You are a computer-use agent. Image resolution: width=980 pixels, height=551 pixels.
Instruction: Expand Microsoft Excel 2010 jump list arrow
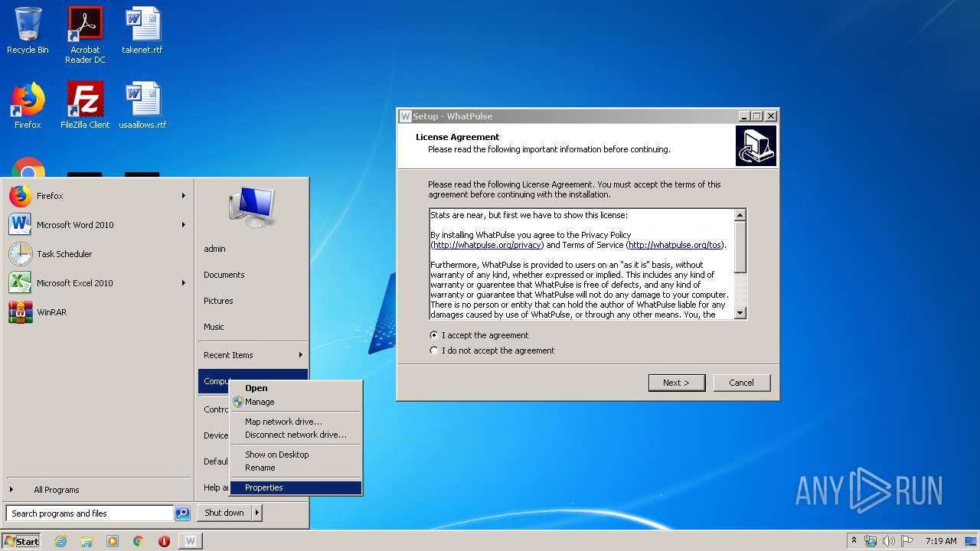click(x=184, y=283)
